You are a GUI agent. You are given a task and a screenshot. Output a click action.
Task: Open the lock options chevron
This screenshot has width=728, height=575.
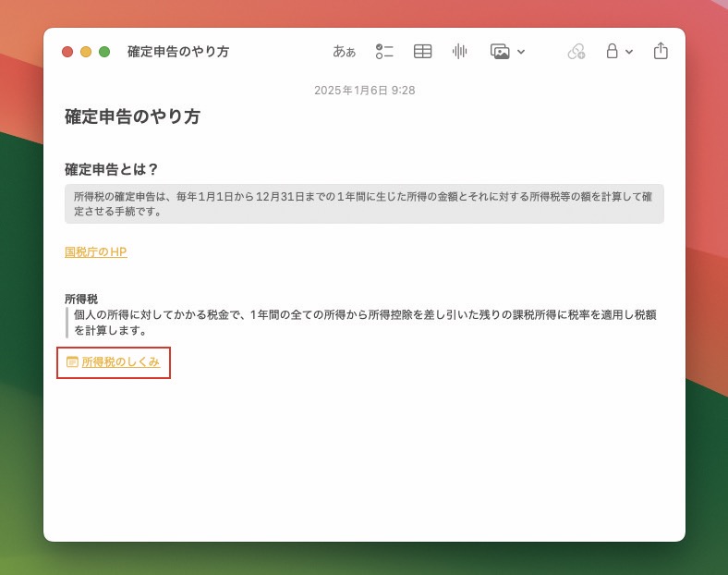pyautogui.click(x=629, y=52)
